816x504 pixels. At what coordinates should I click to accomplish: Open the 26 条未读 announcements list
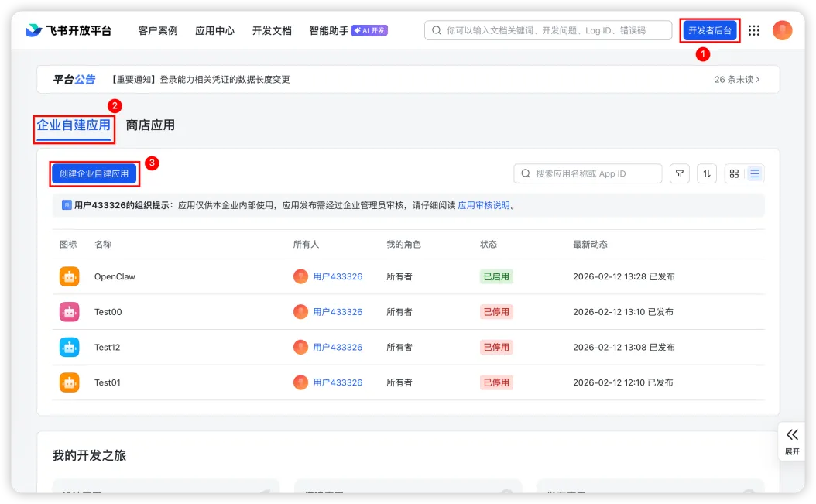[x=736, y=79]
